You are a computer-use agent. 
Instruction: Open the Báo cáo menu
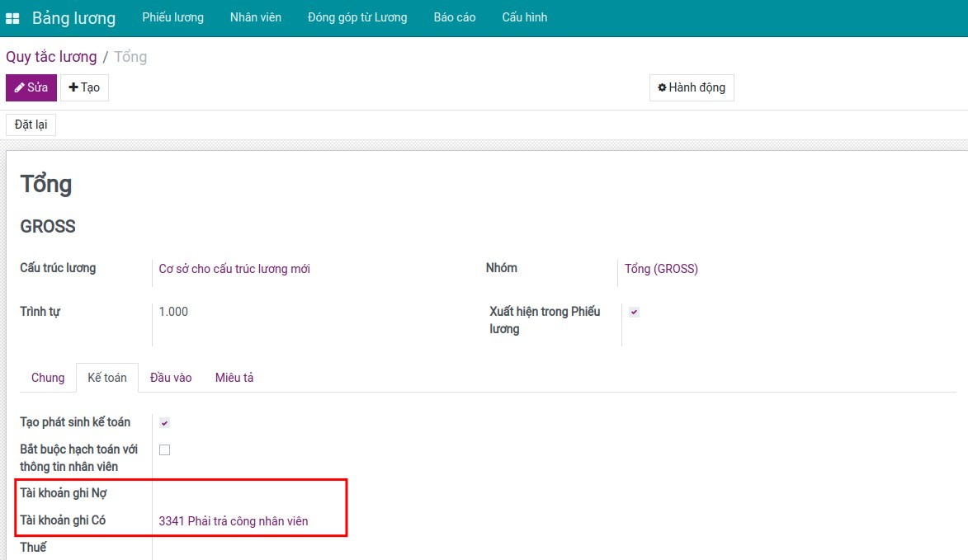click(455, 17)
